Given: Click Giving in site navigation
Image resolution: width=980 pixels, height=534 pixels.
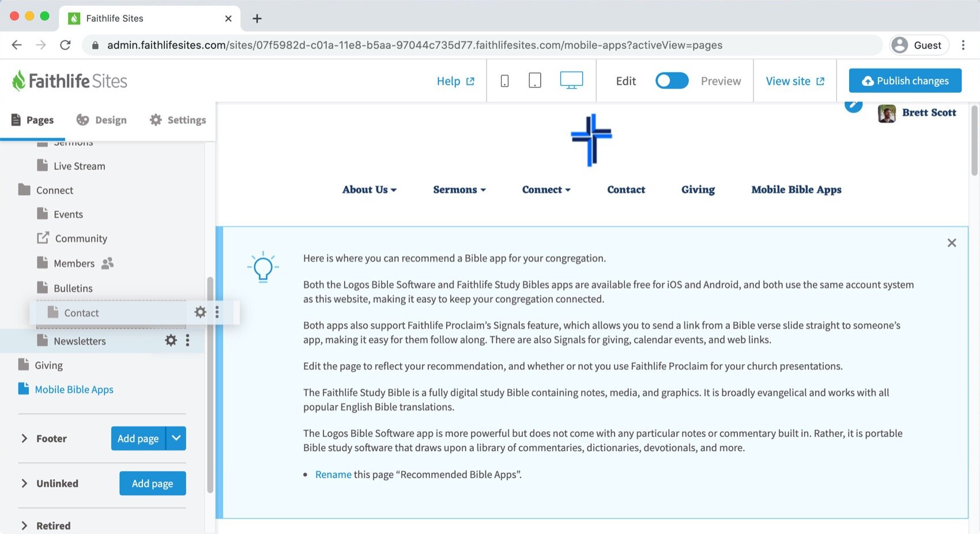Looking at the screenshot, I should click(698, 190).
